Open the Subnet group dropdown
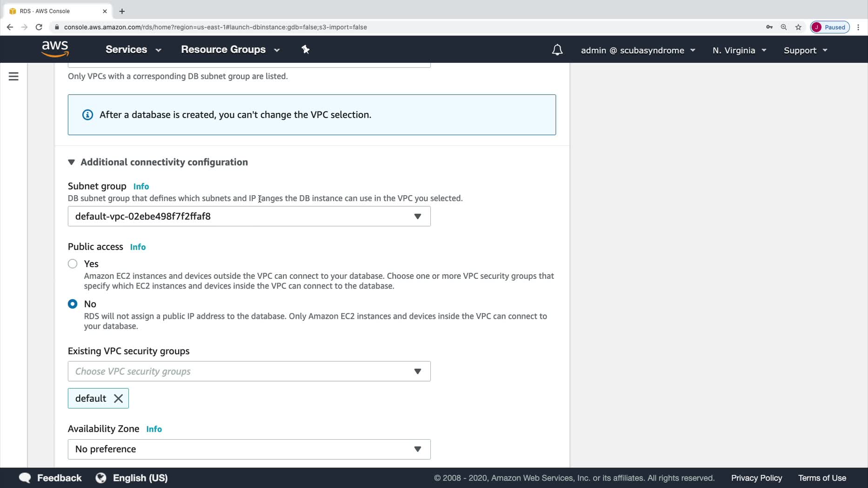The width and height of the screenshot is (868, 488). pos(249,217)
